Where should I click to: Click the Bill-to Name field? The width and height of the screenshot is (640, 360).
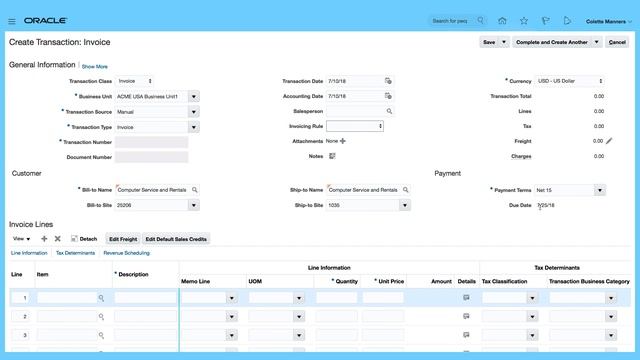(x=153, y=190)
